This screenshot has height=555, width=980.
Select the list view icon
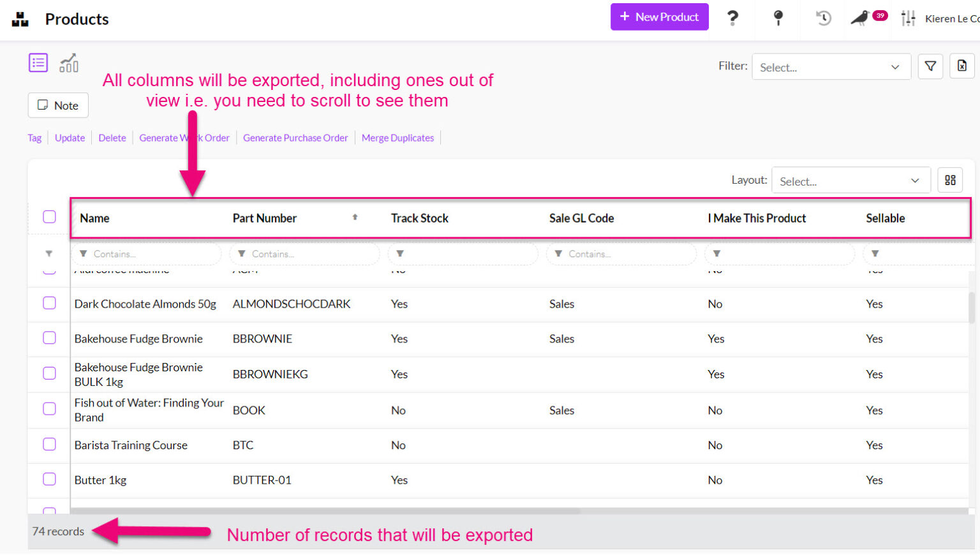pyautogui.click(x=38, y=62)
